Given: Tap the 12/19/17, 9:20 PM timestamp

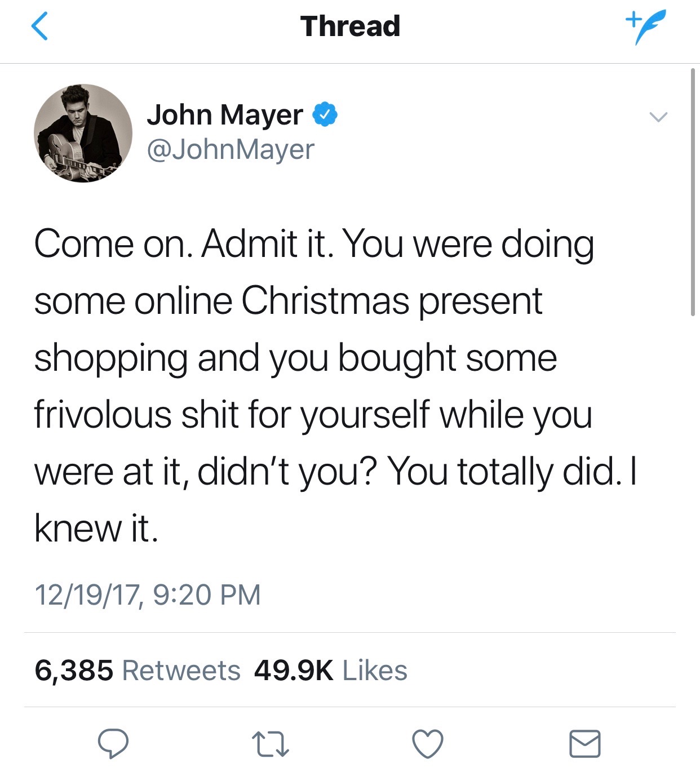Looking at the screenshot, I should (148, 595).
